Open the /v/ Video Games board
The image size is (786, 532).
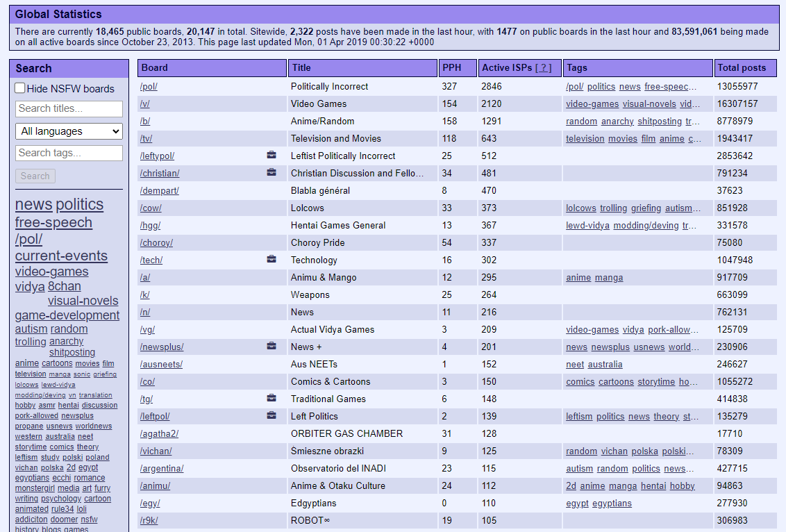[x=145, y=104]
